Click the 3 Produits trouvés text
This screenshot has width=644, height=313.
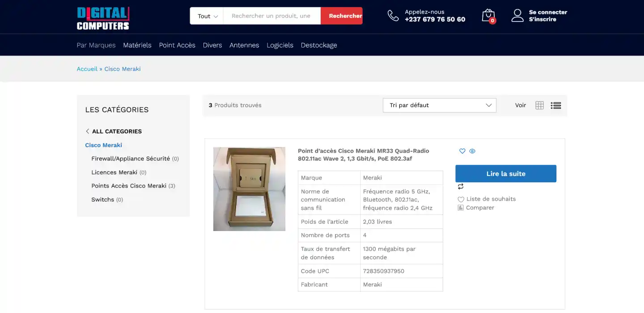(235, 105)
